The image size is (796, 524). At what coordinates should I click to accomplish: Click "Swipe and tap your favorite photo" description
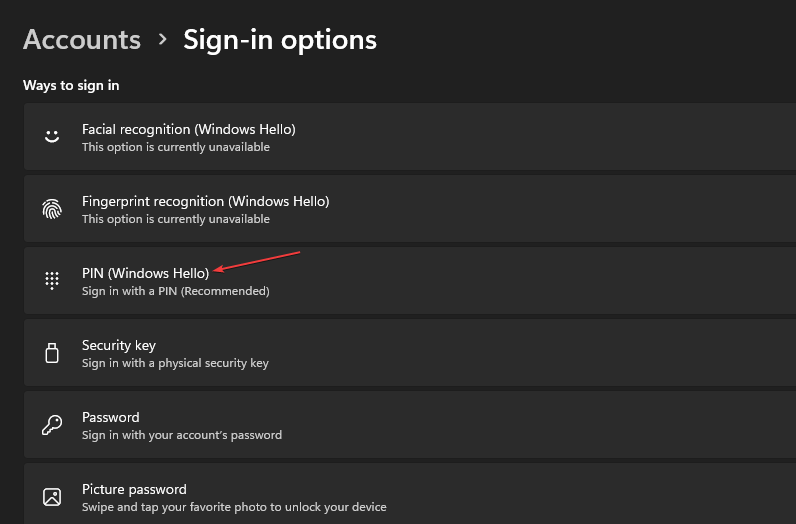pos(233,507)
